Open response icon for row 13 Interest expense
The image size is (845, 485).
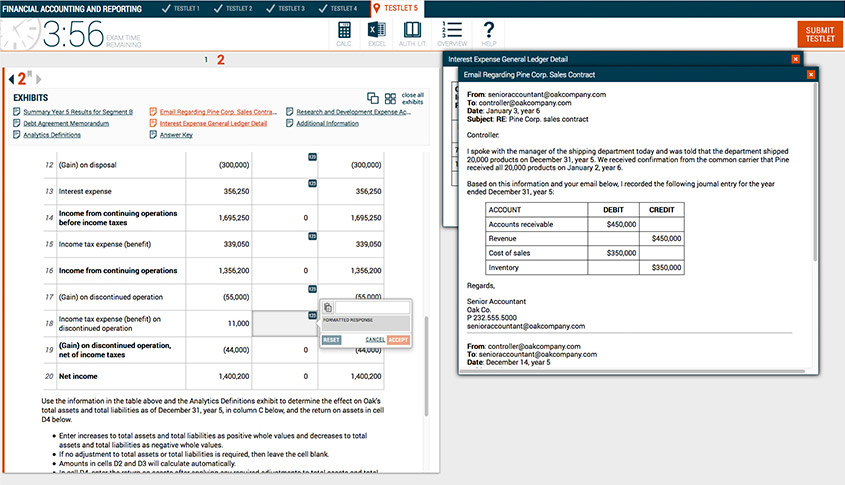pos(312,183)
